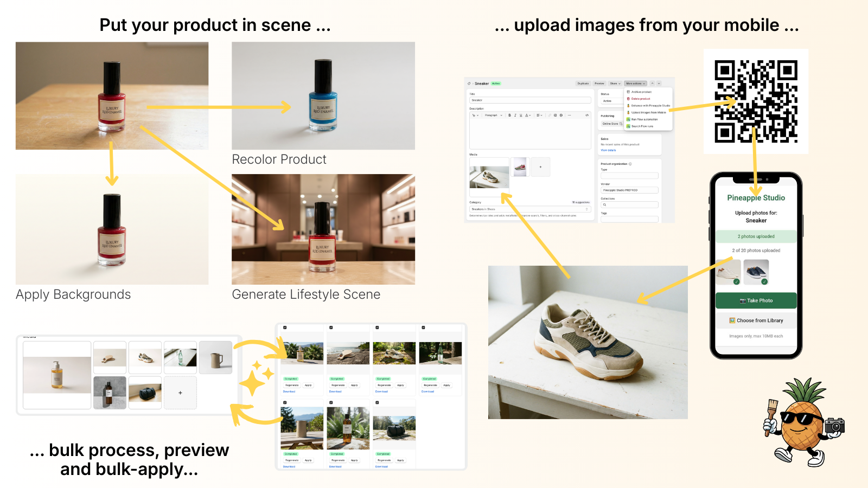The width and height of the screenshot is (868, 488).
Task: Choose Upload Images from Mobile option
Action: tap(648, 112)
